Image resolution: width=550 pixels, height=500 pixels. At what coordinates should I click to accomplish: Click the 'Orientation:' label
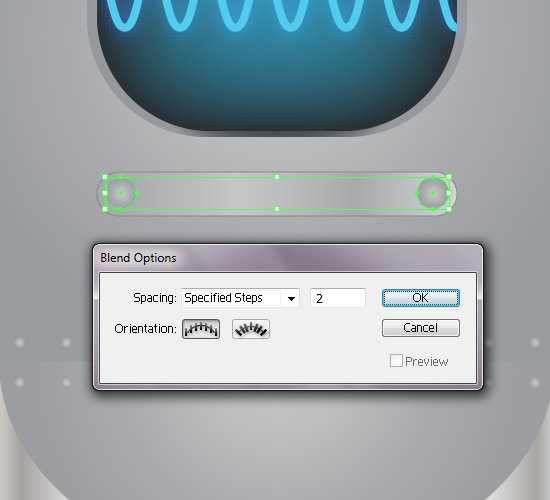[145, 329]
